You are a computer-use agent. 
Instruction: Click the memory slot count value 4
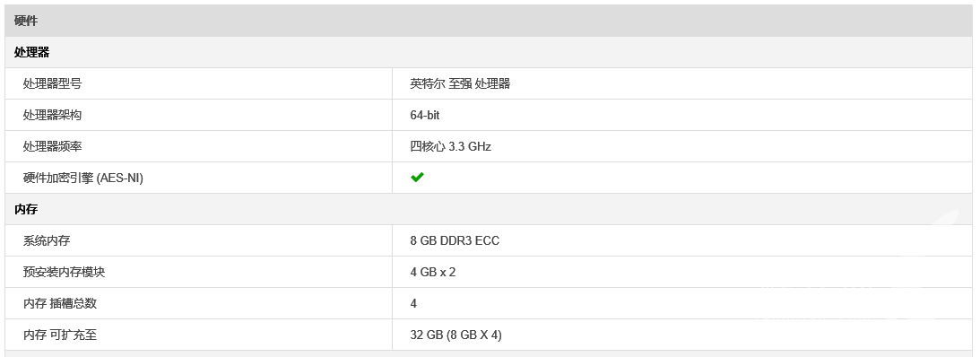(413, 303)
